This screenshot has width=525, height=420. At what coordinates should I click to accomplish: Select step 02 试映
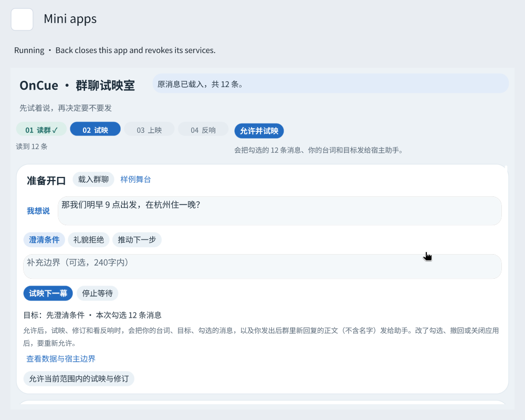(x=96, y=130)
